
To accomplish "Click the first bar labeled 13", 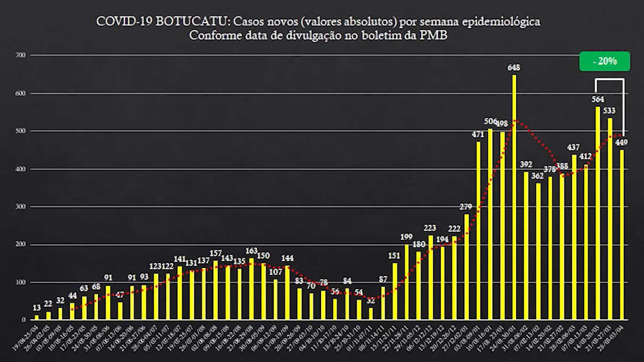I will pos(37,317).
